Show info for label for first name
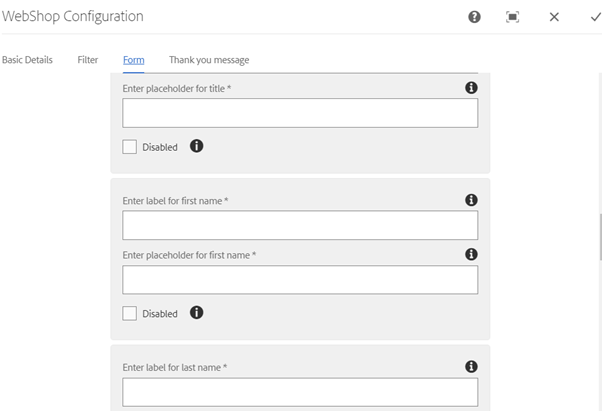The width and height of the screenshot is (602, 411). (x=471, y=200)
